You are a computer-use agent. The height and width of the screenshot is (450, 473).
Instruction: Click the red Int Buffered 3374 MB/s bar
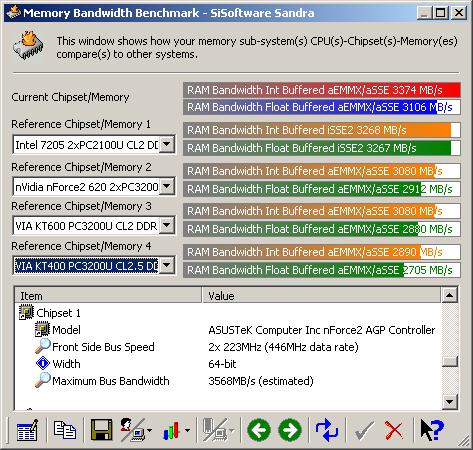[322, 90]
